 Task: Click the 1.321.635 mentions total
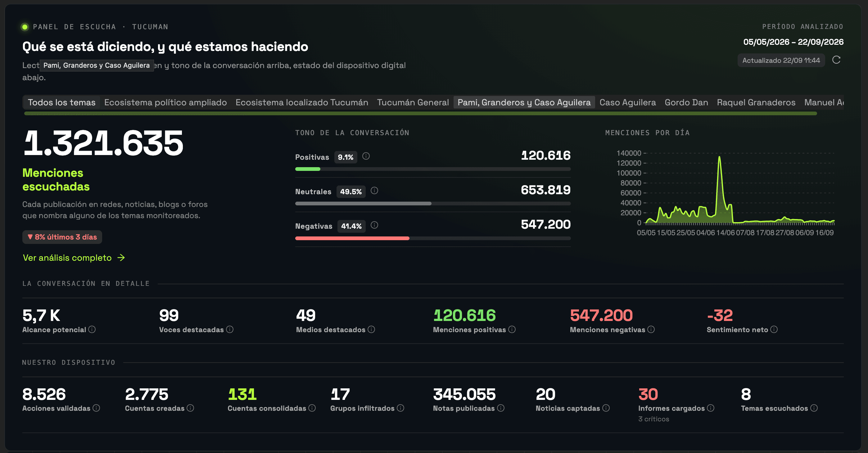point(103,143)
